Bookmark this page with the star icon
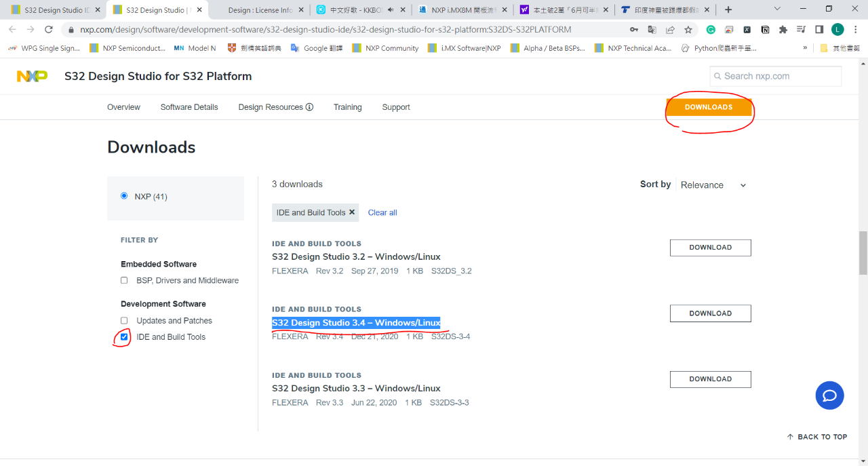 tap(688, 30)
